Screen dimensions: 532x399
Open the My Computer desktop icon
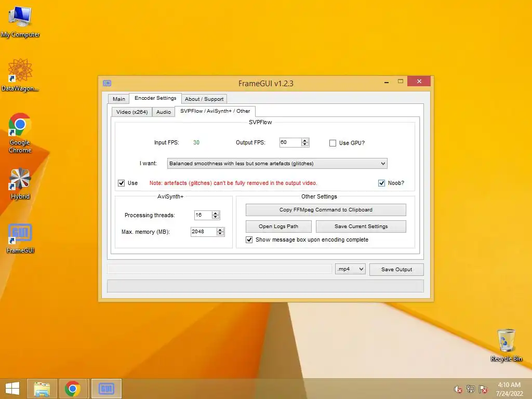click(x=20, y=21)
